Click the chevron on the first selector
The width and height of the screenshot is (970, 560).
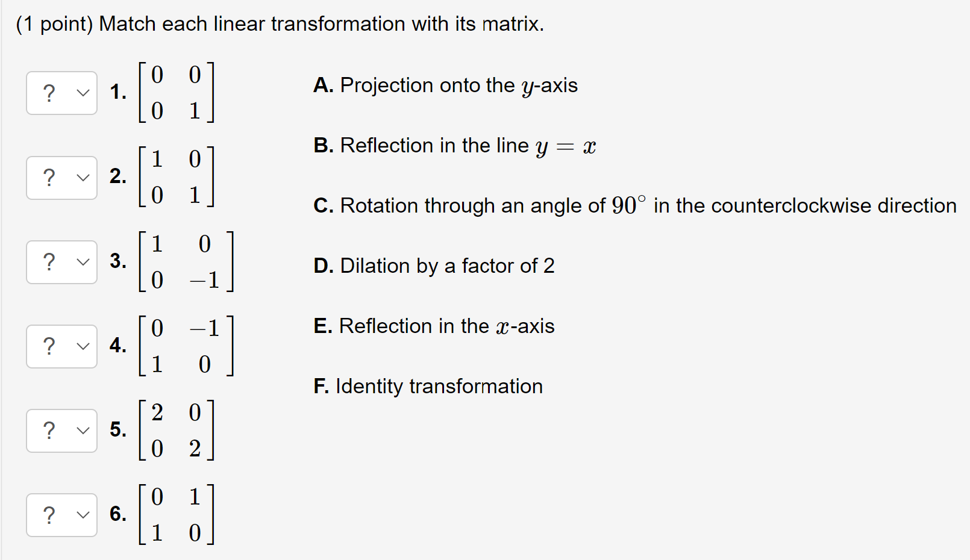pyautogui.click(x=82, y=92)
